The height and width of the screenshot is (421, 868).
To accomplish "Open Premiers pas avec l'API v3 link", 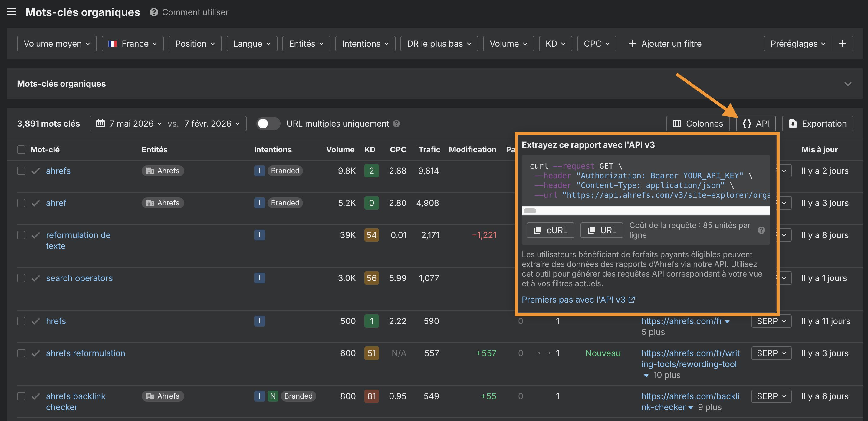I will pyautogui.click(x=578, y=300).
